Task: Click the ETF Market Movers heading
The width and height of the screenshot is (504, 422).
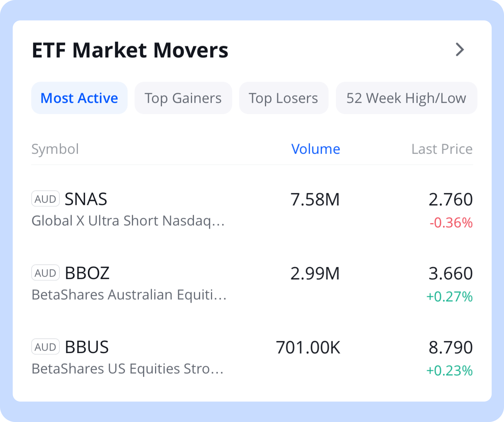Action: pos(130,50)
